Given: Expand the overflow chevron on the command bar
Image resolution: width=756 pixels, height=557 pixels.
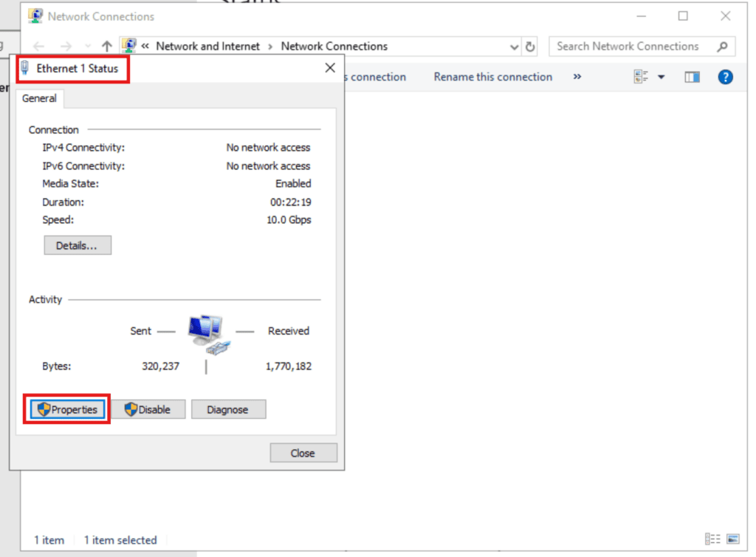Looking at the screenshot, I should [577, 76].
